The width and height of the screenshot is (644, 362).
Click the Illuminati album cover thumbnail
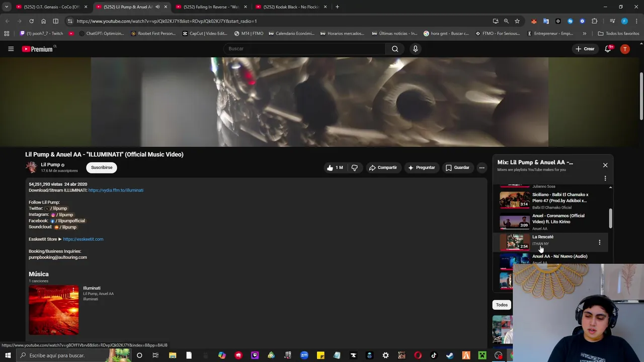click(54, 310)
